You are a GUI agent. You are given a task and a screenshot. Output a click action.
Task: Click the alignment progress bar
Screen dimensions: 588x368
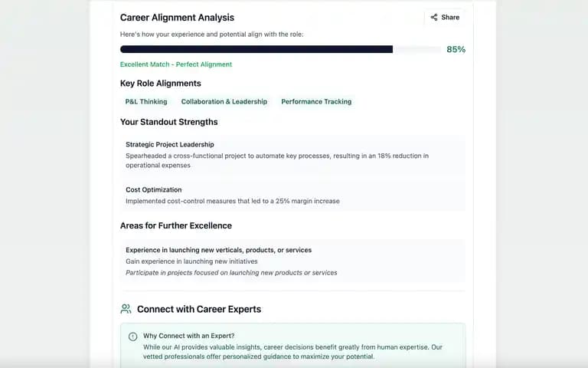pos(280,49)
